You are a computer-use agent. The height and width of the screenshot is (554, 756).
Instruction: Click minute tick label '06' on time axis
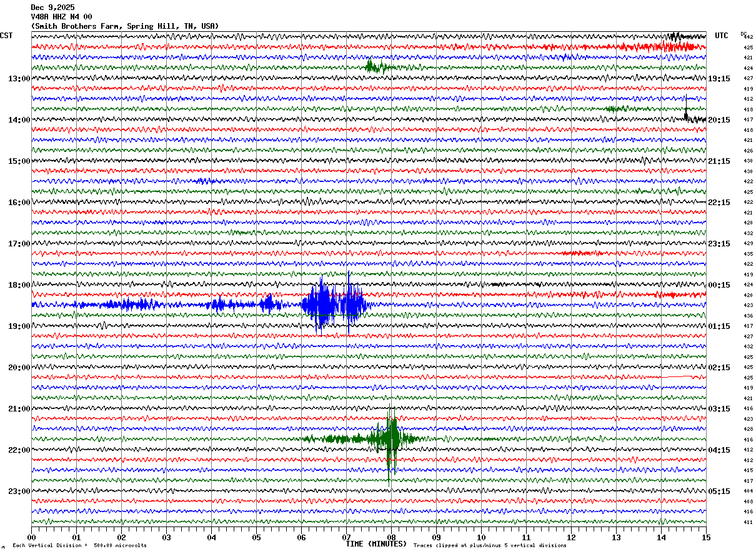tap(301, 537)
